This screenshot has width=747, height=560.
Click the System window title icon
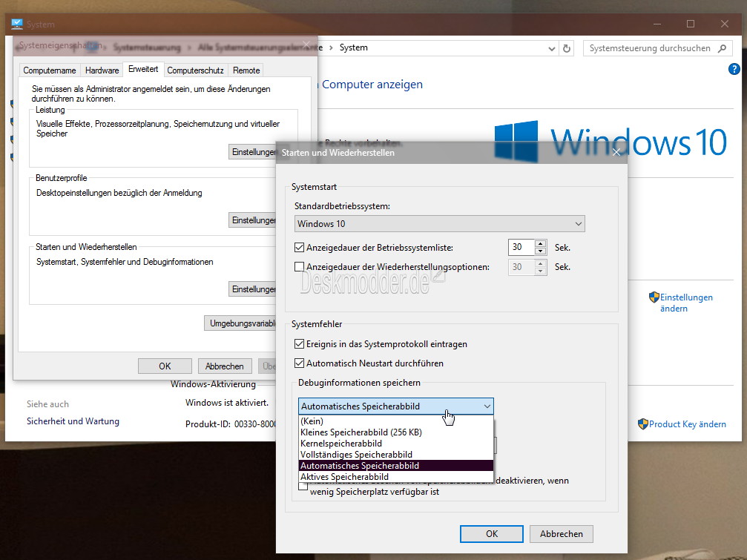coord(17,24)
